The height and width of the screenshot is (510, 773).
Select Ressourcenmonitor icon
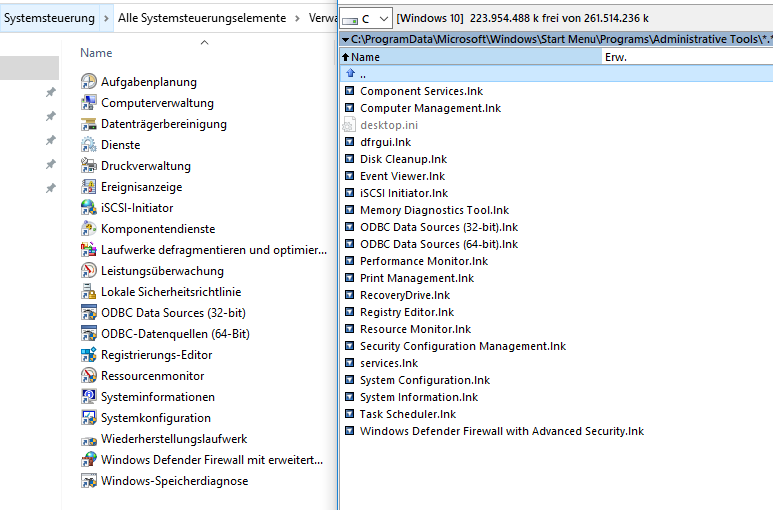(89, 375)
